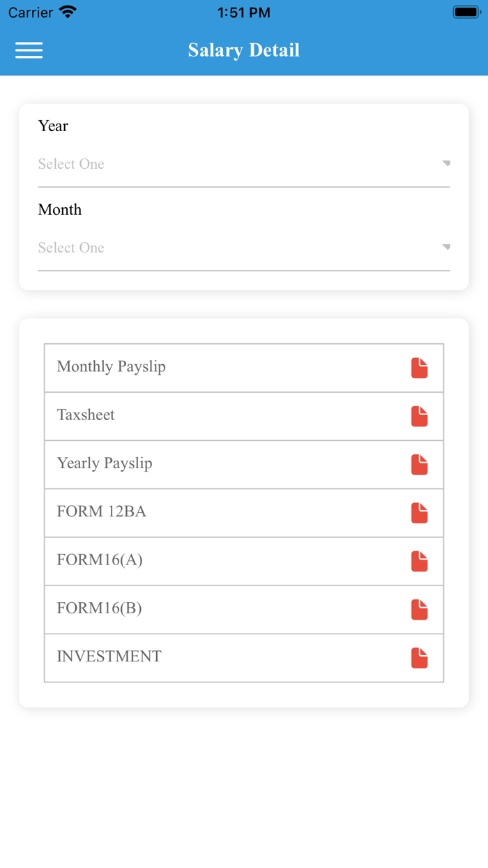This screenshot has height=868, width=488.
Task: Open the Year dropdown field
Action: click(237, 165)
